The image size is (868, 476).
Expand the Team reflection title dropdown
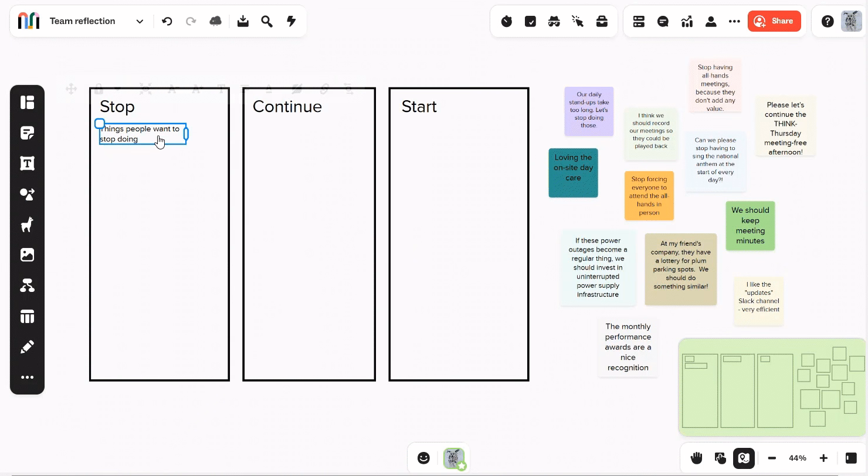140,22
